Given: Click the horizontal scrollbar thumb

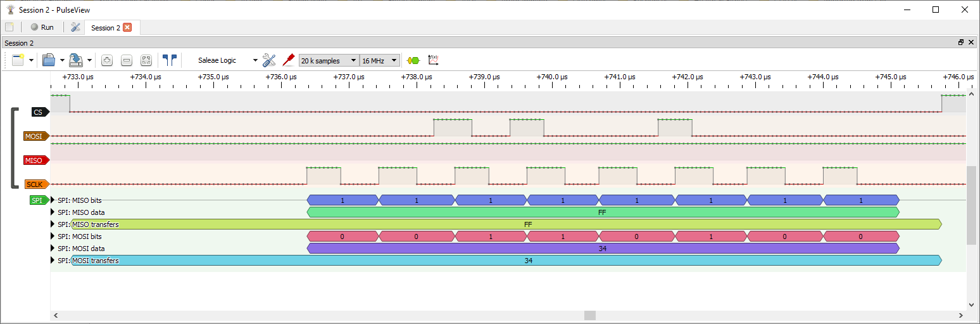Looking at the screenshot, I should pyautogui.click(x=590, y=315).
